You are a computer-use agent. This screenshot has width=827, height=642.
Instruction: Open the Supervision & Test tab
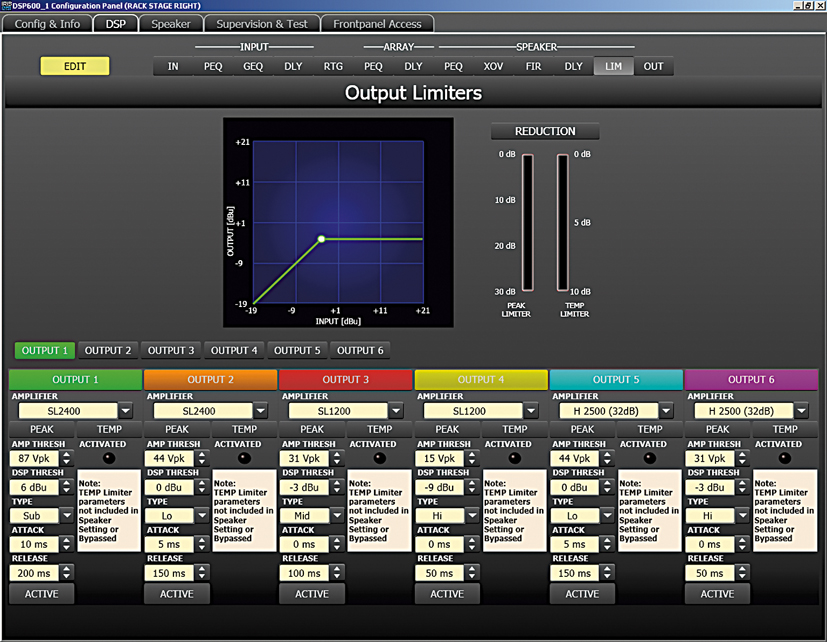(x=262, y=24)
